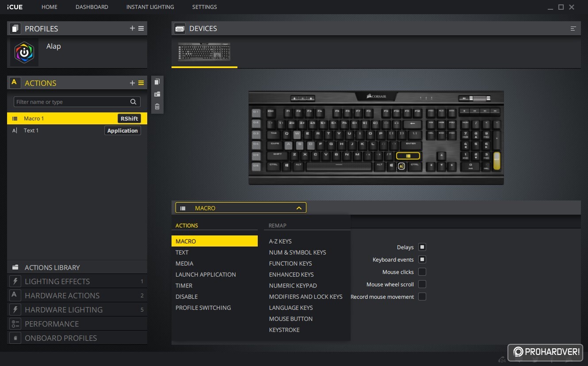Open the INSTANT LIGHTING tab
The height and width of the screenshot is (366, 588).
pyautogui.click(x=150, y=7)
